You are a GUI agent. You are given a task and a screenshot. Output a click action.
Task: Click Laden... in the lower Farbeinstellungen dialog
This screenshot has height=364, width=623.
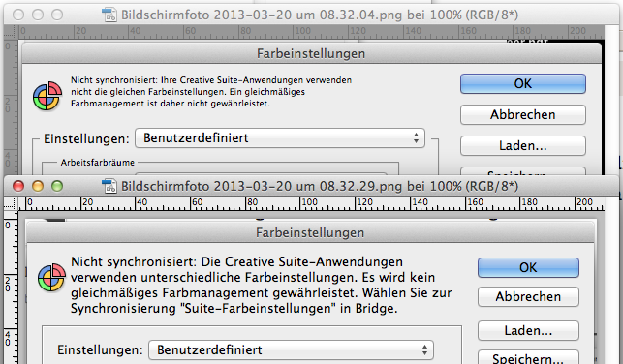pos(528,331)
